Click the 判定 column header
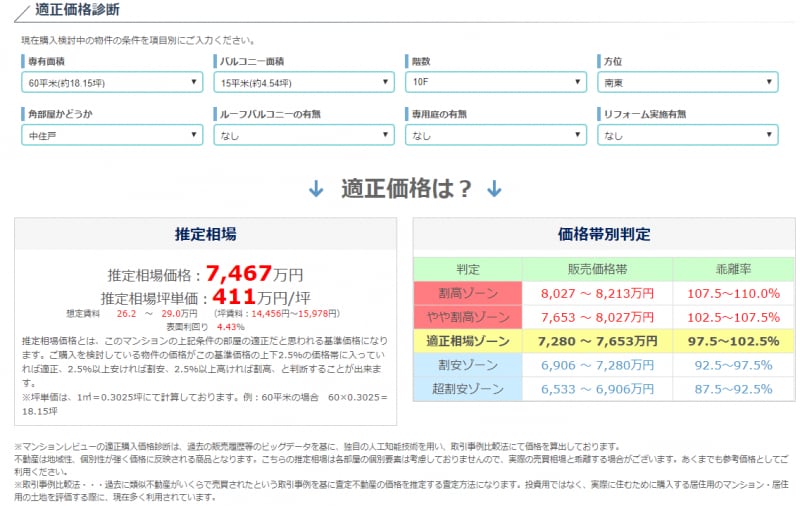Viewport: 800px width, 506px height. [468, 269]
